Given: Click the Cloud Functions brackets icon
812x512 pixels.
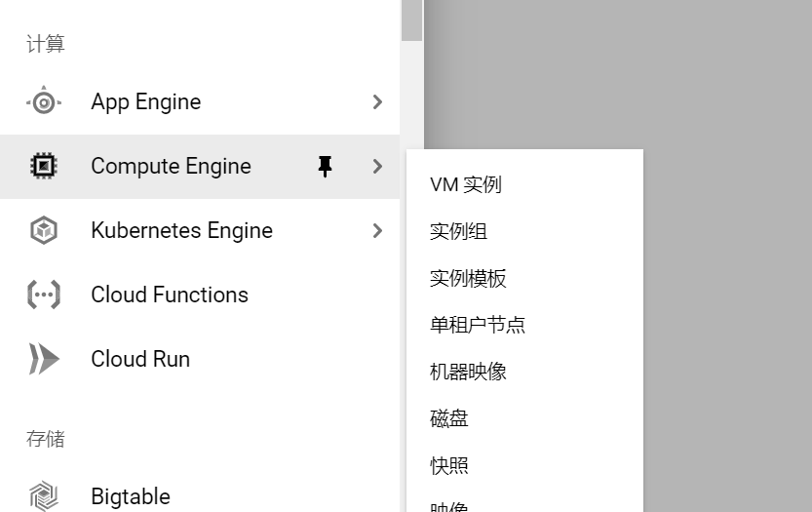Looking at the screenshot, I should click(x=44, y=295).
